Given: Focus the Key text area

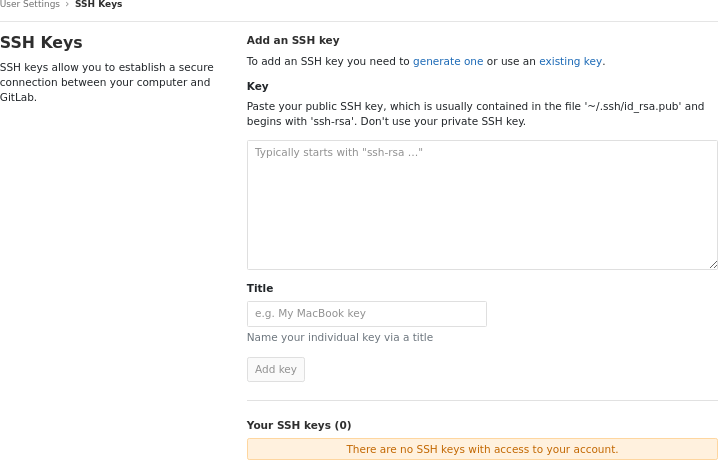Looking at the screenshot, I should 482,205.
